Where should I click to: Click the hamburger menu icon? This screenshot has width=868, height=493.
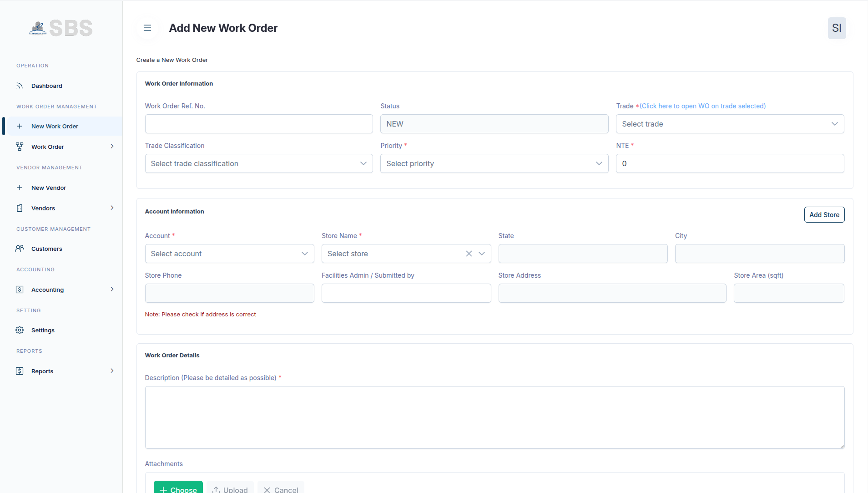tap(147, 28)
